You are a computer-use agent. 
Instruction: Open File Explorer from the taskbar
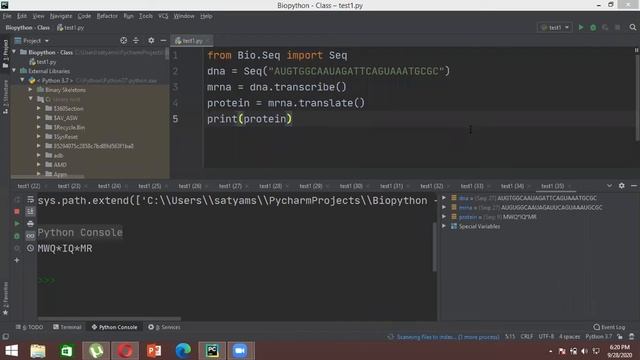pyautogui.click(x=38, y=351)
